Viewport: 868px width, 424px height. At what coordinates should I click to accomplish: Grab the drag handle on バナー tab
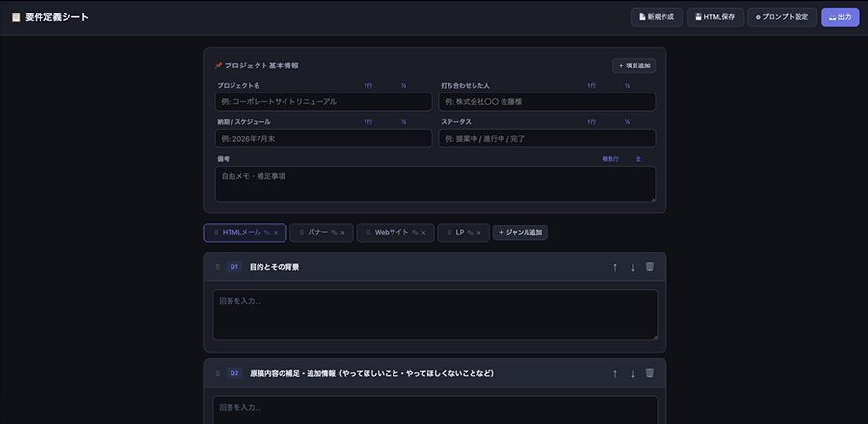(302, 233)
